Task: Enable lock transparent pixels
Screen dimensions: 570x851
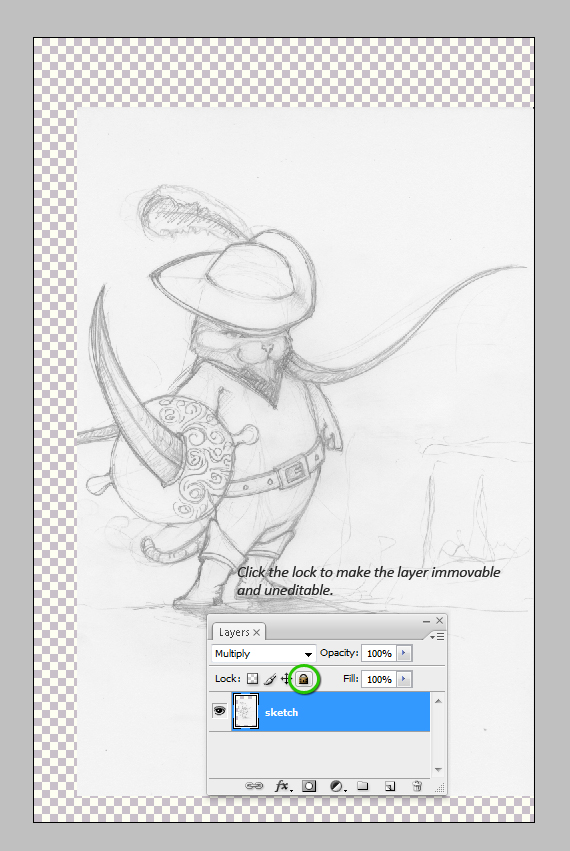Action: [x=252, y=679]
